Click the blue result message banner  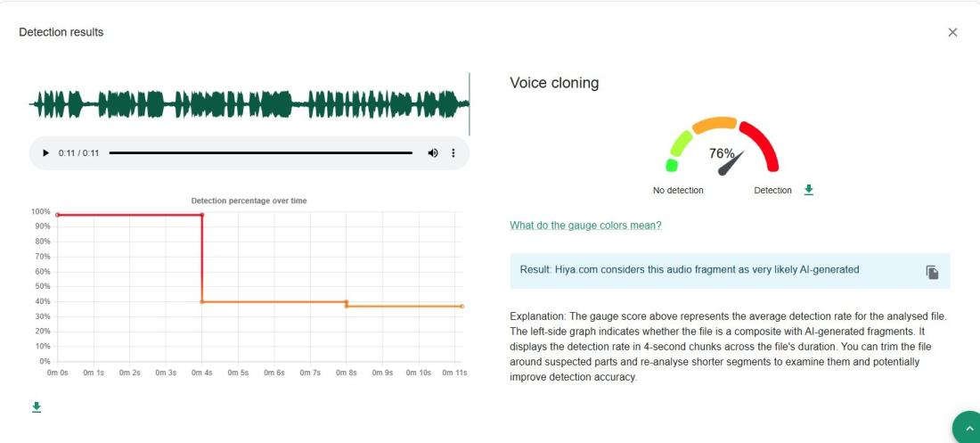pyautogui.click(x=713, y=270)
